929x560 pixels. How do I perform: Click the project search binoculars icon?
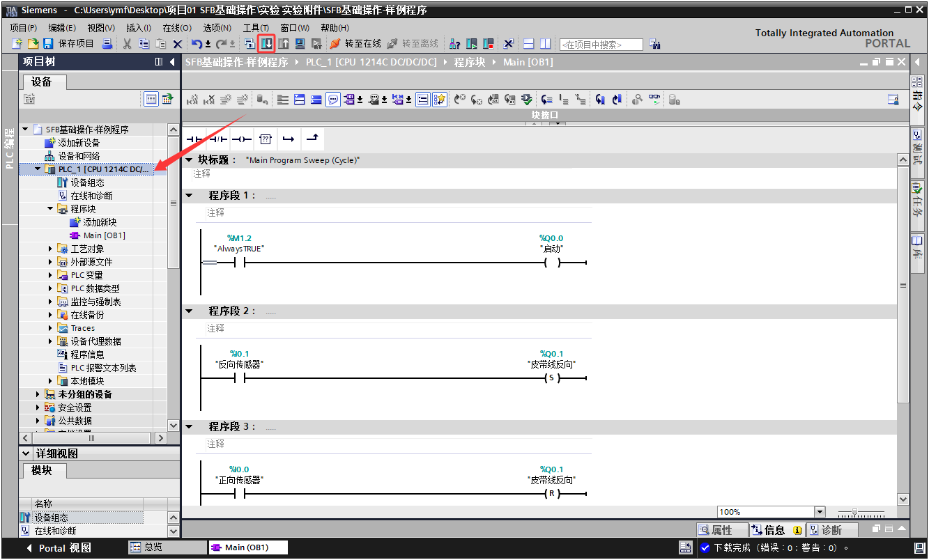tap(654, 44)
